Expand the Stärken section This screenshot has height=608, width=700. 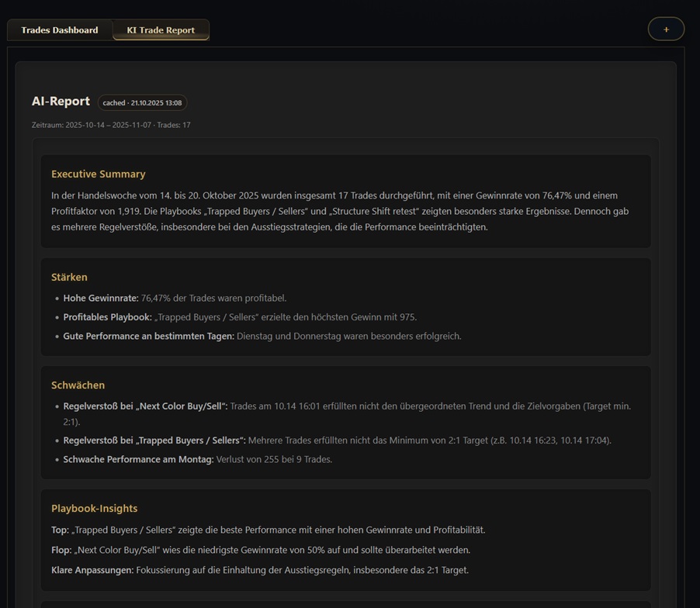point(69,277)
